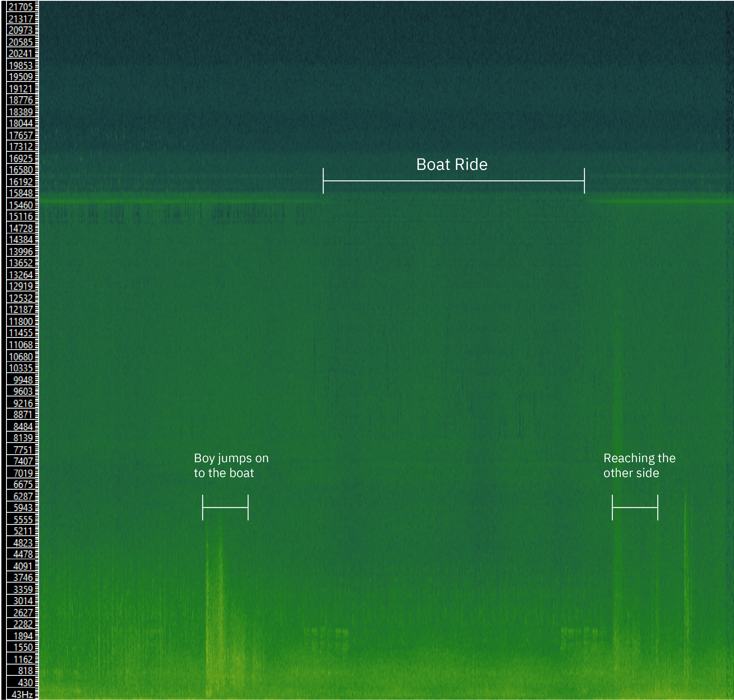The width and height of the screenshot is (734, 700).
Task: Click the 12919 axis value
Action: tap(21, 286)
